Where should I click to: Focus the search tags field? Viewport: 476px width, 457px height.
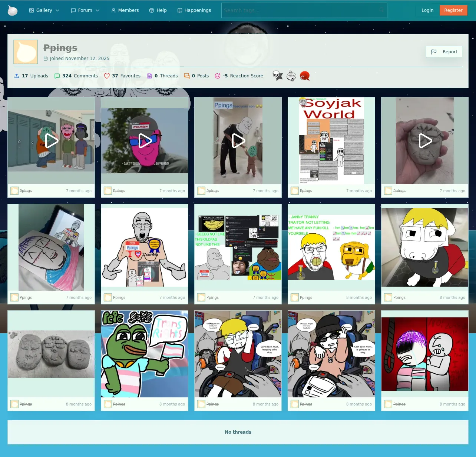304,10
